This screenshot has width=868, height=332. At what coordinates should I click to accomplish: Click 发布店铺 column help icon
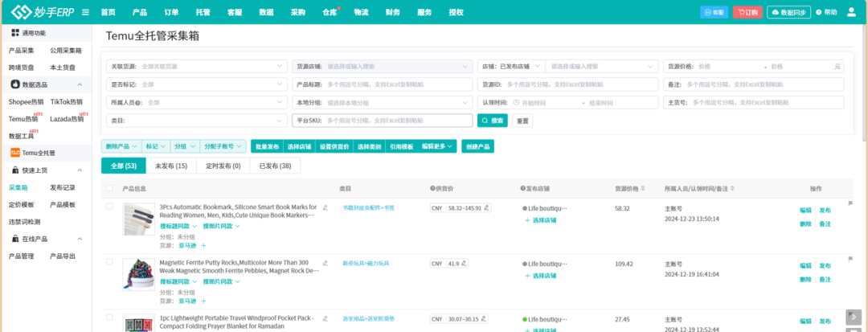523,189
